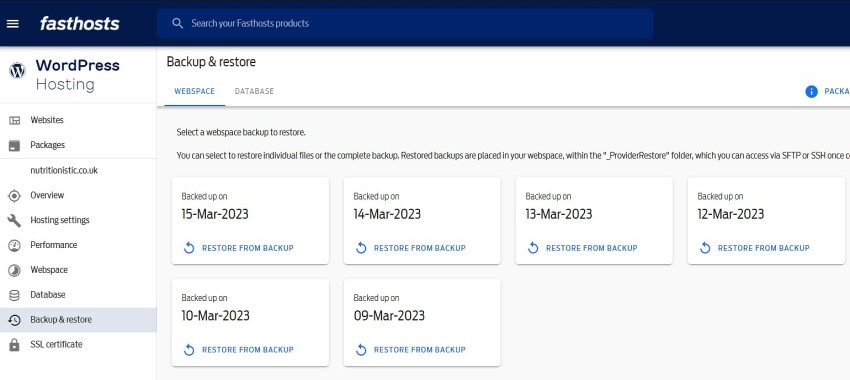The width and height of the screenshot is (850, 380).
Task: Click restore icon on 09-Mar-2023 card
Action: [361, 350]
